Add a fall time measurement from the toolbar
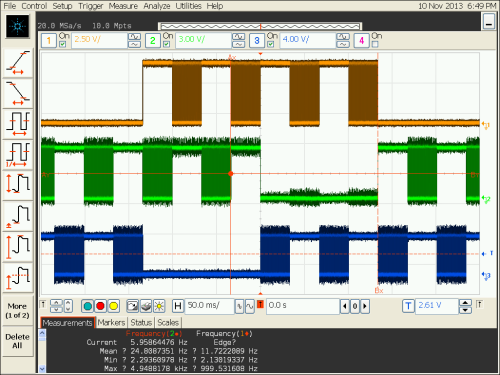Viewport: 500px width, 375px height. click(18, 93)
